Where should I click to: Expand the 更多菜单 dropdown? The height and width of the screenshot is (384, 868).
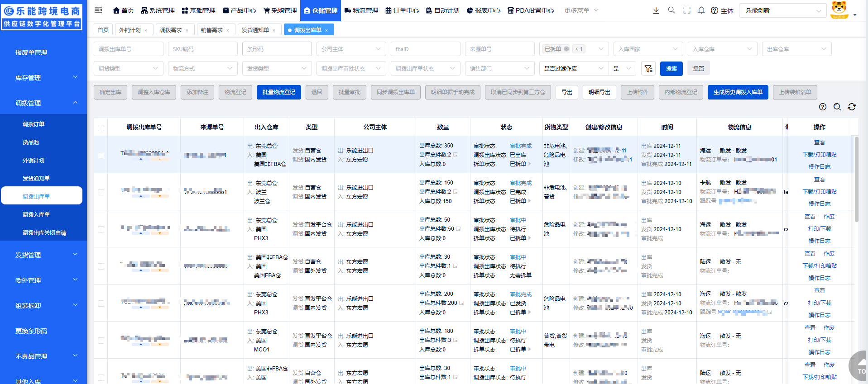pos(581,10)
